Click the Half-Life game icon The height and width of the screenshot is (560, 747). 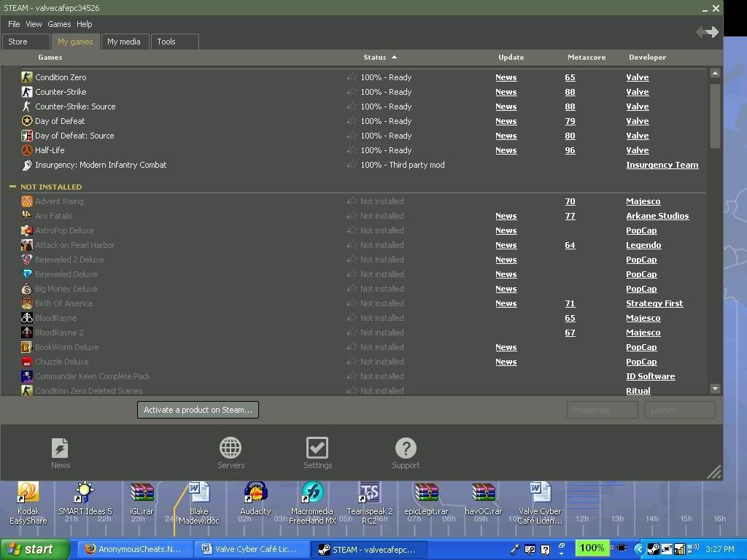pos(27,150)
